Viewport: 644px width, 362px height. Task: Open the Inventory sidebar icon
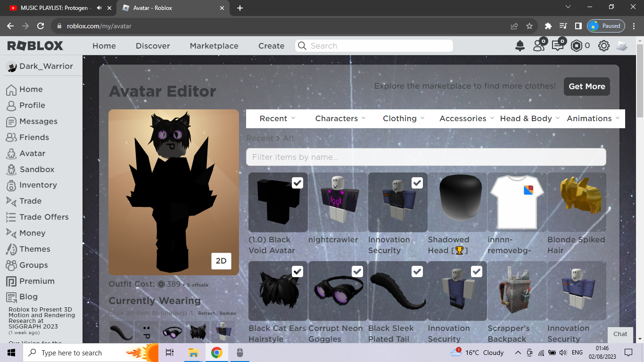pyautogui.click(x=11, y=185)
